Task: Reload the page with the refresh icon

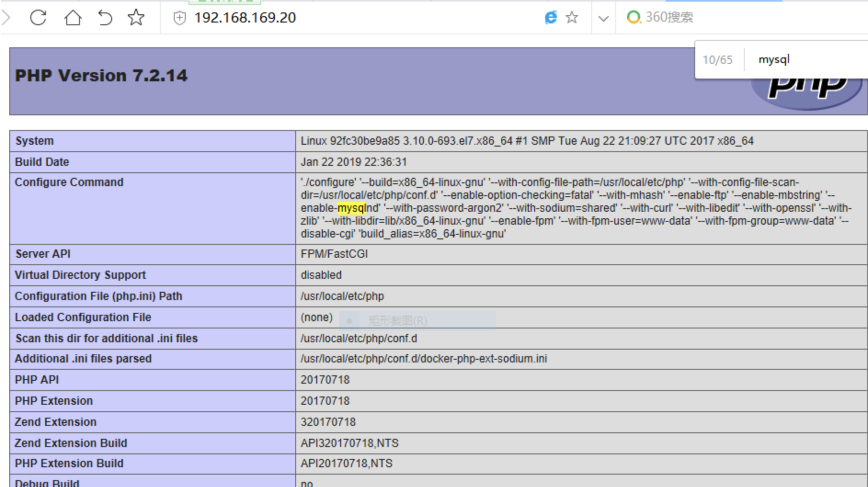Action: [x=38, y=18]
